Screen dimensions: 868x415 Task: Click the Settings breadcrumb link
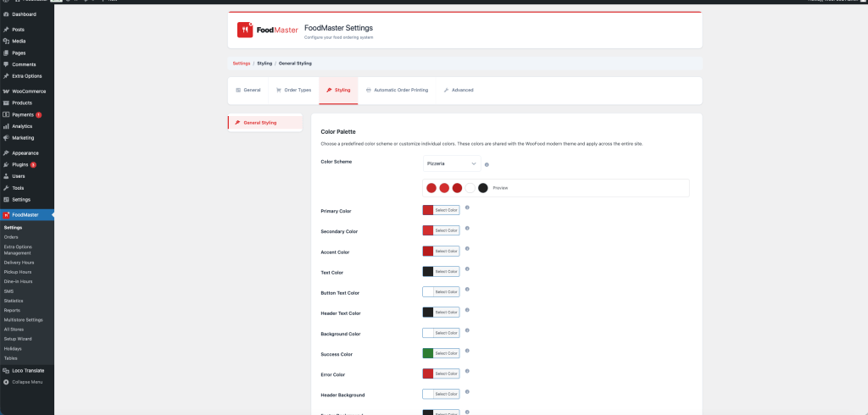pos(242,64)
